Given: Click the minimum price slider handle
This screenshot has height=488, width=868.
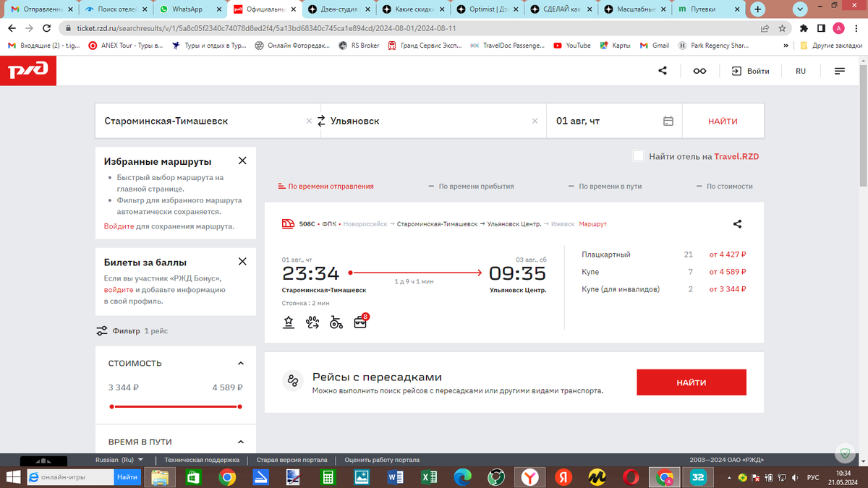Looking at the screenshot, I should click(111, 406).
